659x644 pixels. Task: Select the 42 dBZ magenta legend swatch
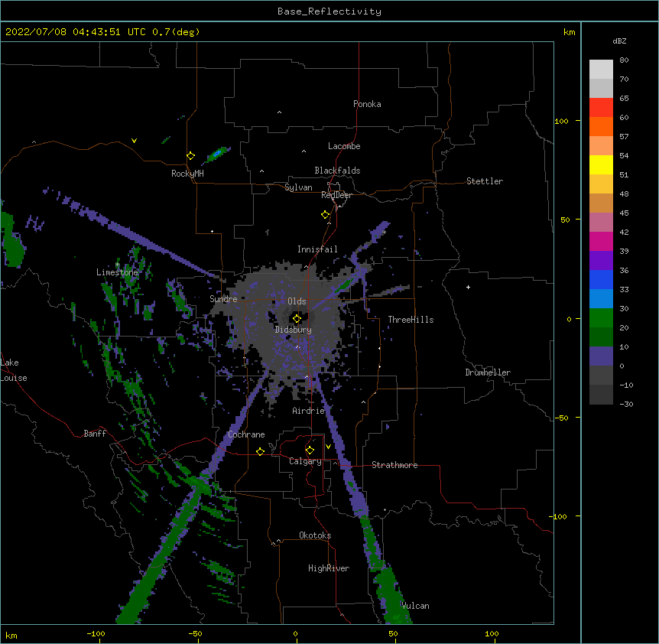[x=601, y=241]
